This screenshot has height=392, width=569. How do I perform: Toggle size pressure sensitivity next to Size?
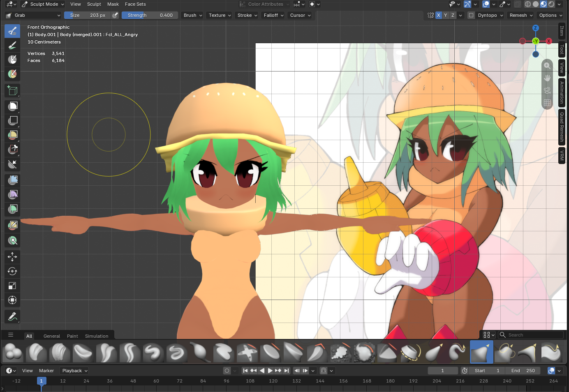pyautogui.click(x=116, y=15)
